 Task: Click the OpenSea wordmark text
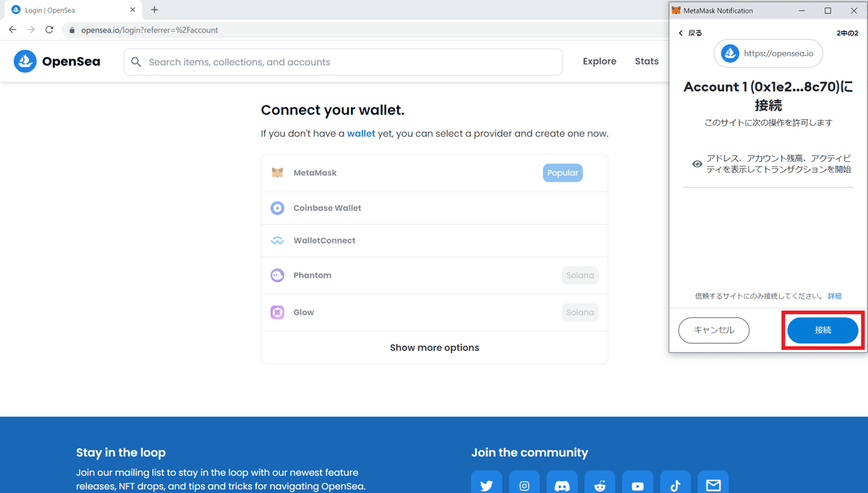[x=71, y=61]
